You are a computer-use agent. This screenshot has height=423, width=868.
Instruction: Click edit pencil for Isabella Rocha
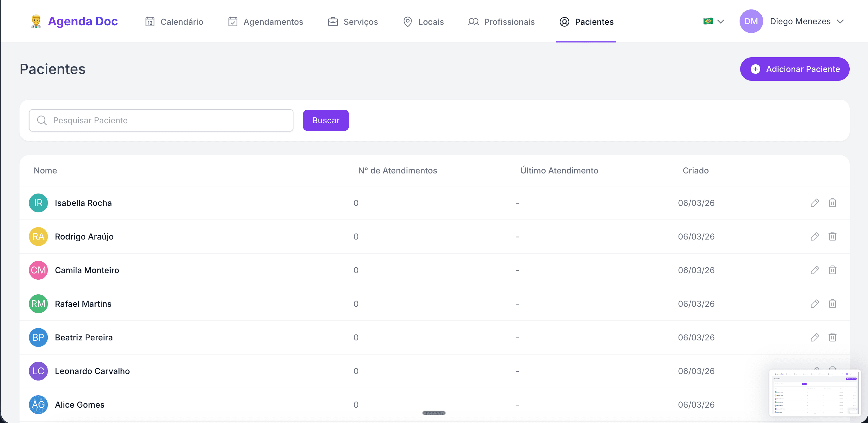tap(815, 203)
